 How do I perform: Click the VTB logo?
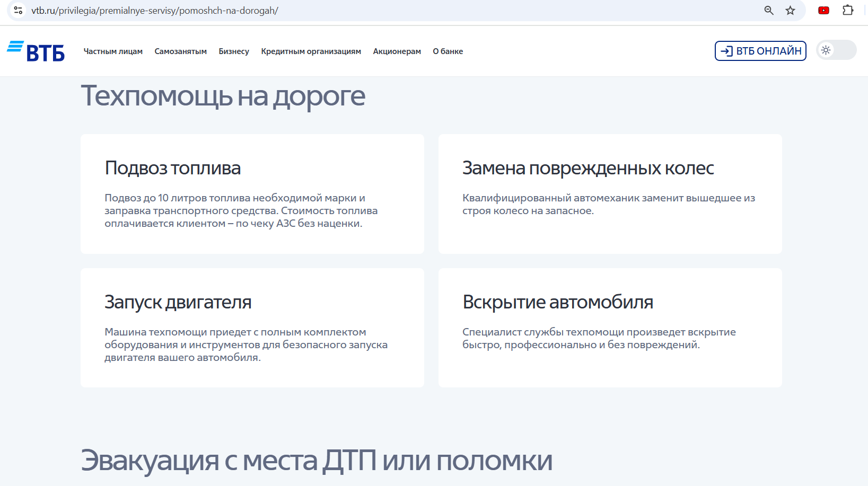(36, 51)
